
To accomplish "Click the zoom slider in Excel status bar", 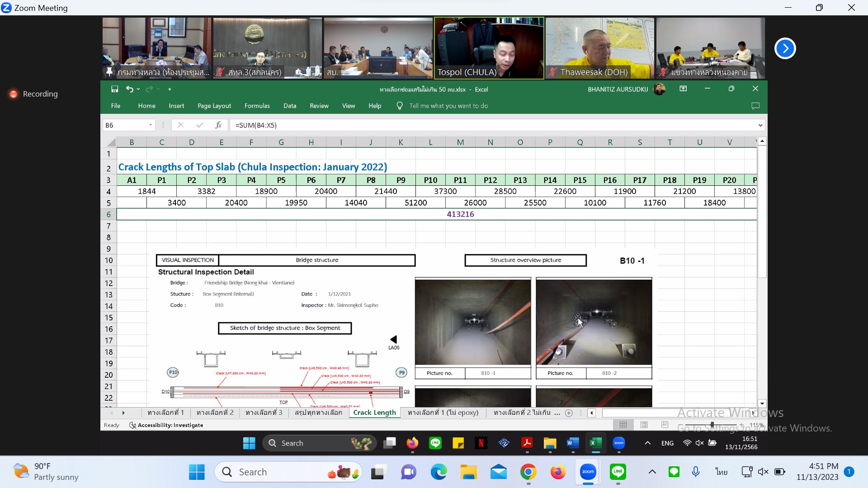I will pos(712,425).
